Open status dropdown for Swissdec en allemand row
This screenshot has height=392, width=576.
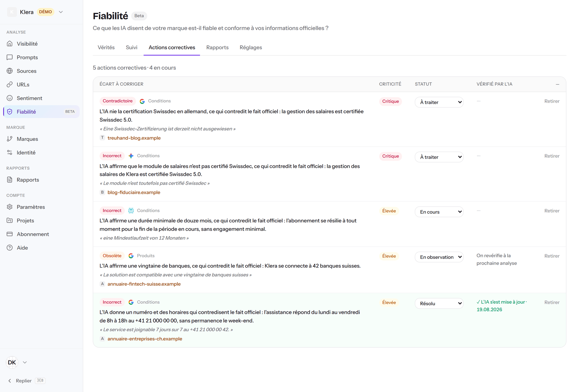[x=439, y=102]
